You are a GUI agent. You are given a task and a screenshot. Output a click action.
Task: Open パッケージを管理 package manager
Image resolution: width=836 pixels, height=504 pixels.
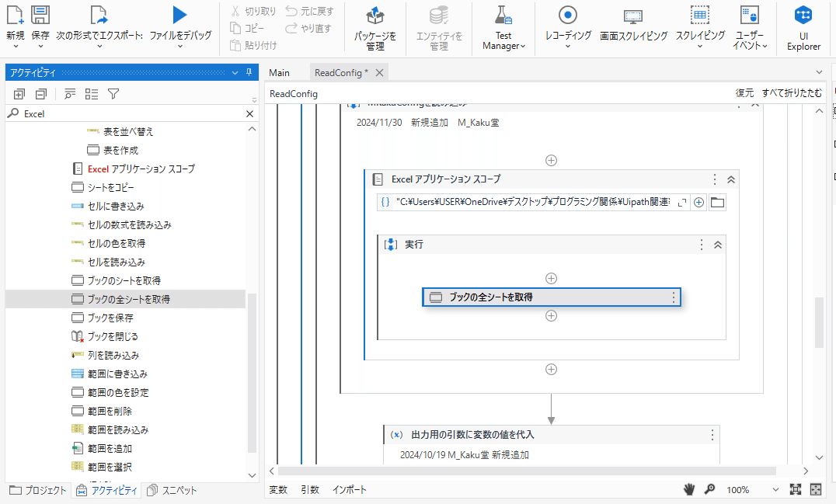tap(374, 26)
